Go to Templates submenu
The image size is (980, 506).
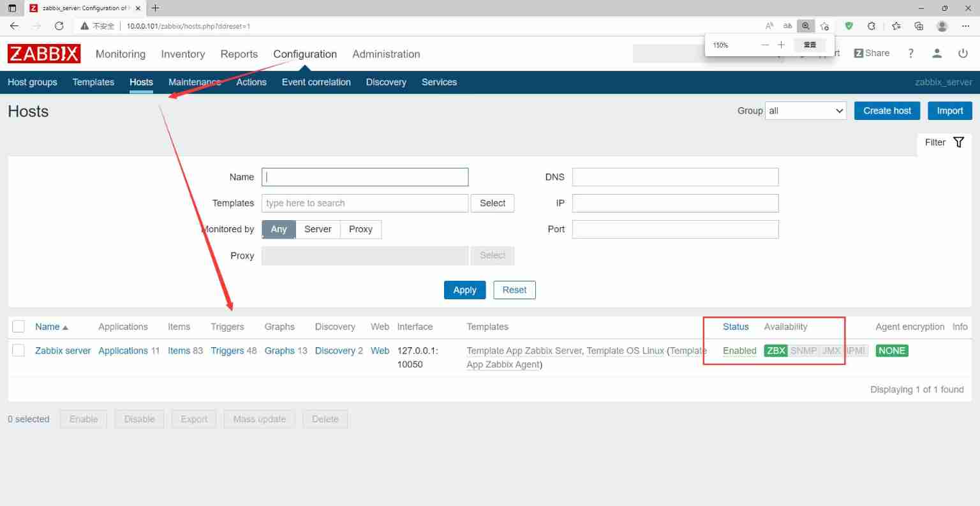93,82
